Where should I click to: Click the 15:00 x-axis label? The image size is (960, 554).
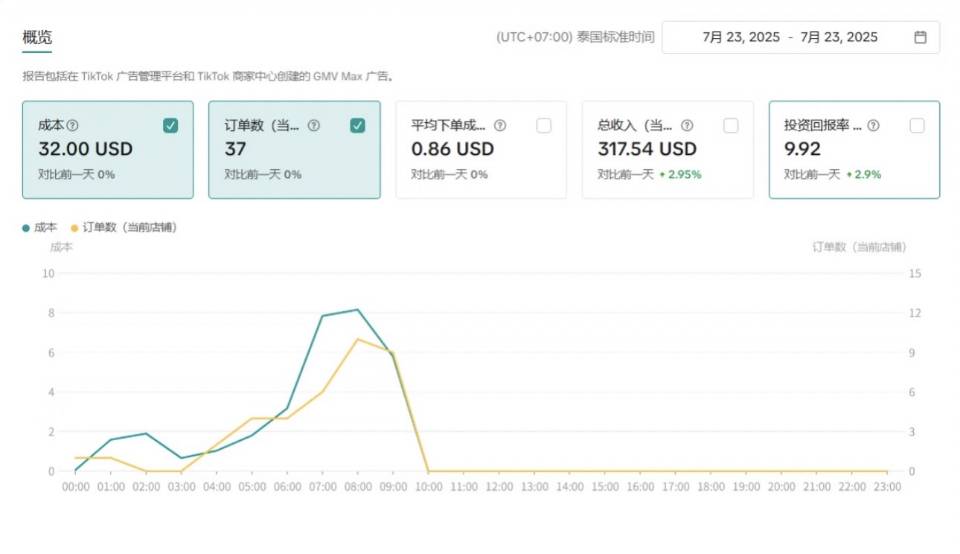tap(605, 487)
